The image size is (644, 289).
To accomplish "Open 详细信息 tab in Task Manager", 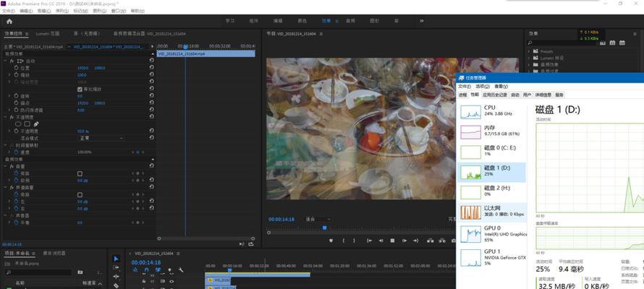I will coord(543,95).
